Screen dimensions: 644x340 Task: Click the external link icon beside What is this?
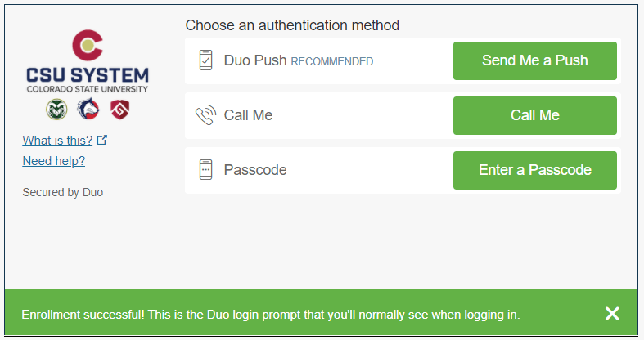click(x=102, y=140)
